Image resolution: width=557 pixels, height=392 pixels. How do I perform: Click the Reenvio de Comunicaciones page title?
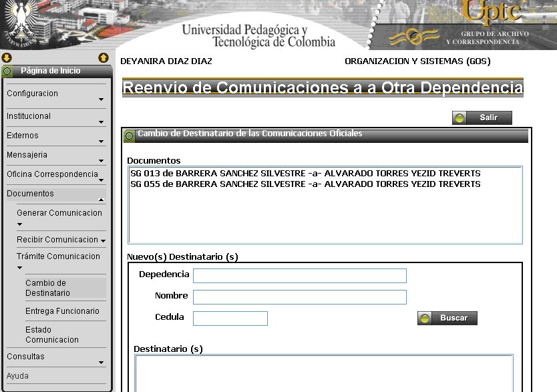point(323,87)
